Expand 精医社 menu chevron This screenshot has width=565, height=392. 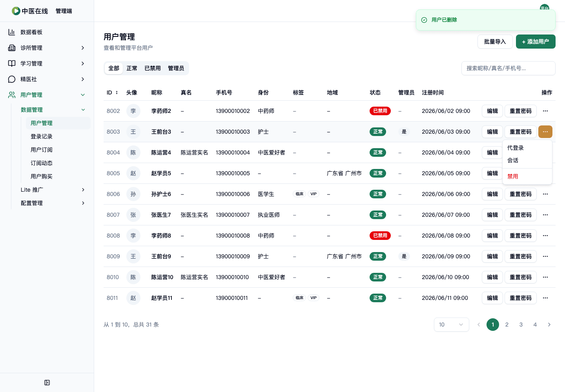tap(83, 79)
